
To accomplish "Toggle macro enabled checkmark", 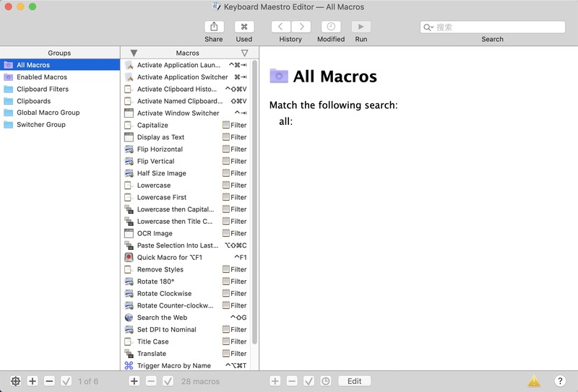I will coord(168,381).
